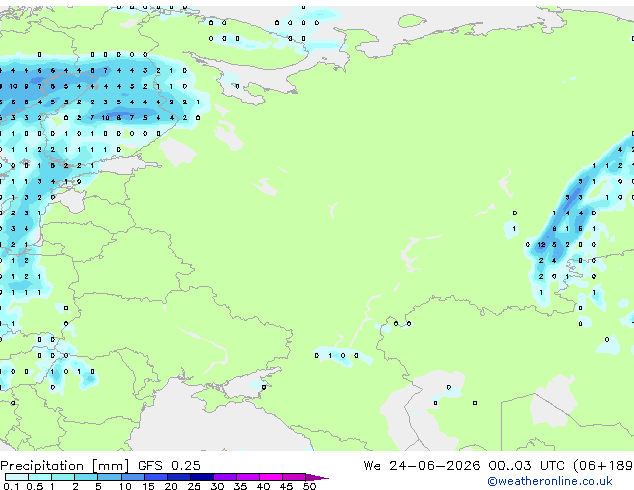This screenshot has height=490, width=634.
Task: Pick the 5–10 mm blue legend segment
Action: [x=110, y=477]
